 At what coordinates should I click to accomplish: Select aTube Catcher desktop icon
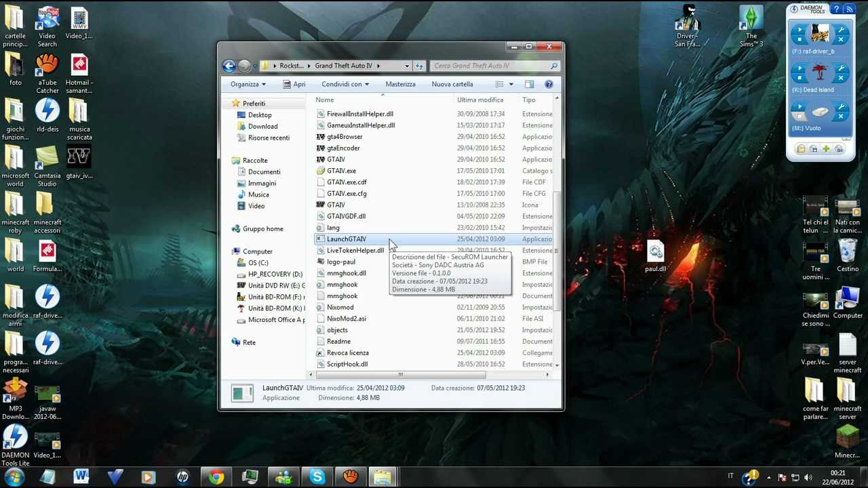click(47, 73)
